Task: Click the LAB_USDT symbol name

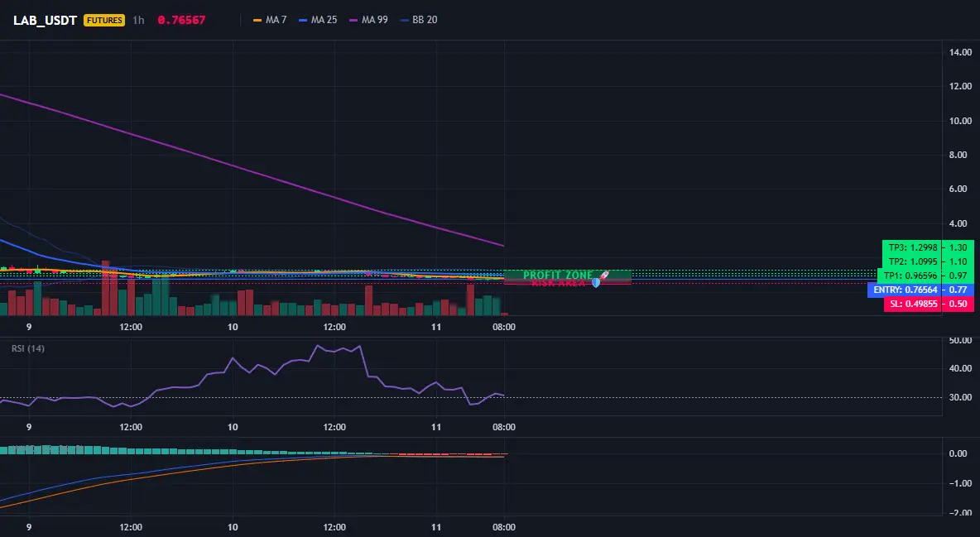Action: click(x=45, y=20)
